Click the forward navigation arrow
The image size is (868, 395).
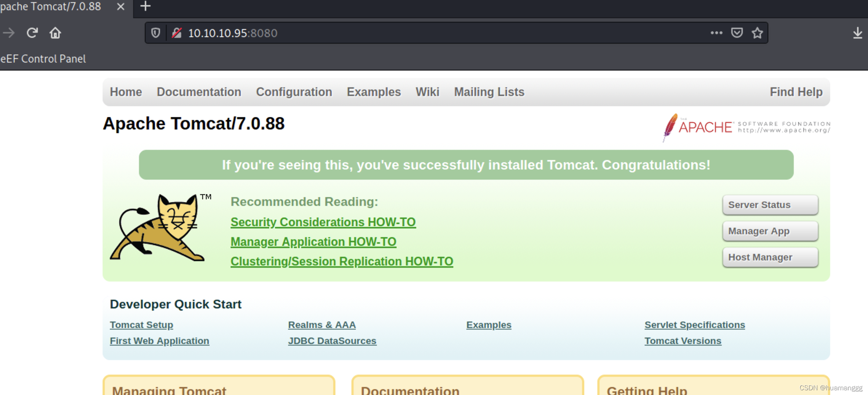pyautogui.click(x=9, y=33)
